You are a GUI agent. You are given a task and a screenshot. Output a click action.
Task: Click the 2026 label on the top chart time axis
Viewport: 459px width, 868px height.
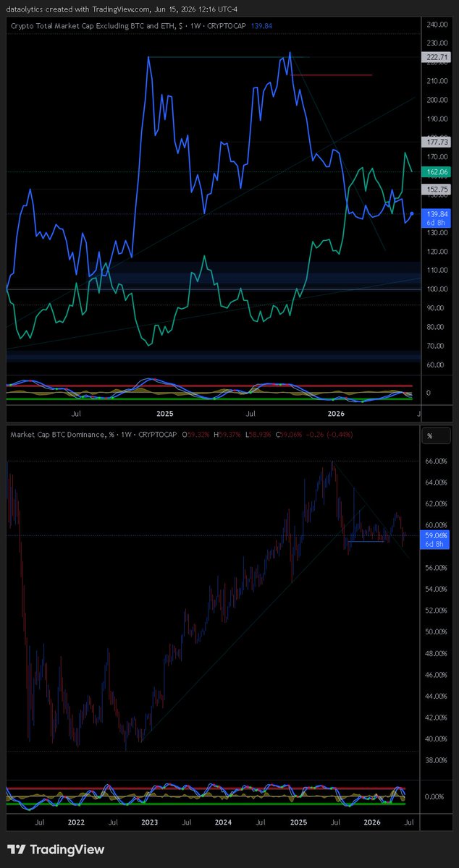pos(336,414)
